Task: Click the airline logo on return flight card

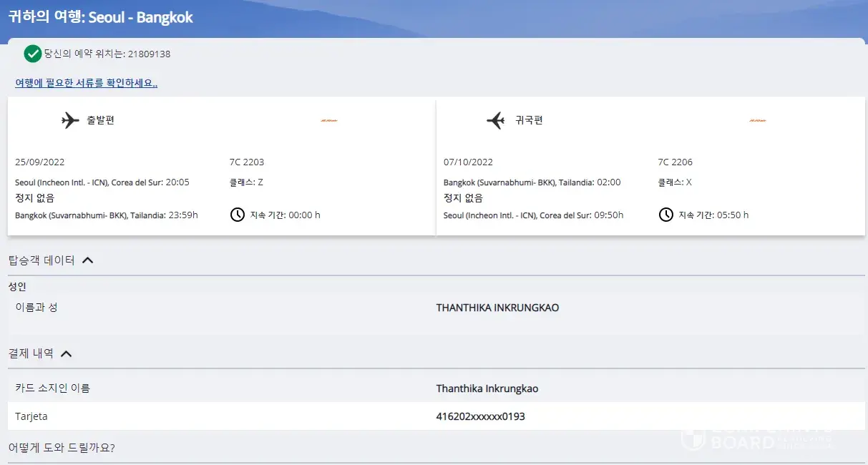Action: 758,120
